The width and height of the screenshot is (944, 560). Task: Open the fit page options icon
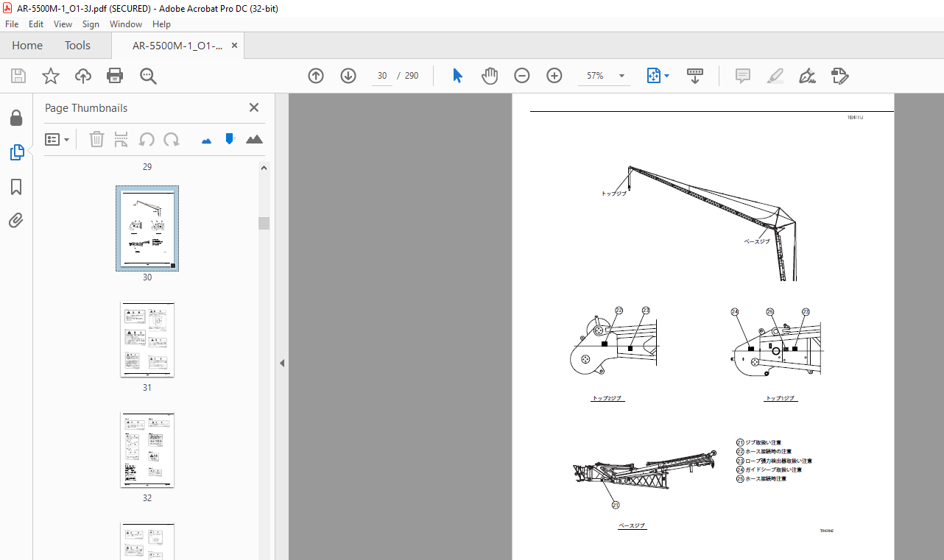click(658, 76)
